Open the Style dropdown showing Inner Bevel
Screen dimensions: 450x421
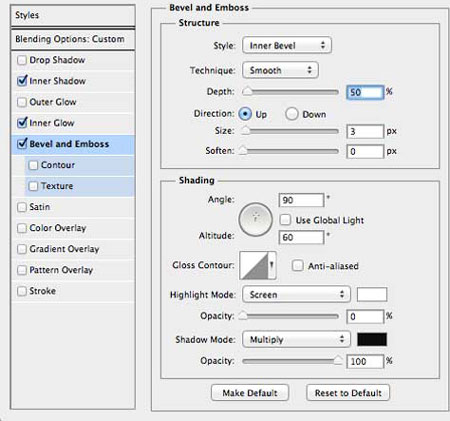point(287,45)
